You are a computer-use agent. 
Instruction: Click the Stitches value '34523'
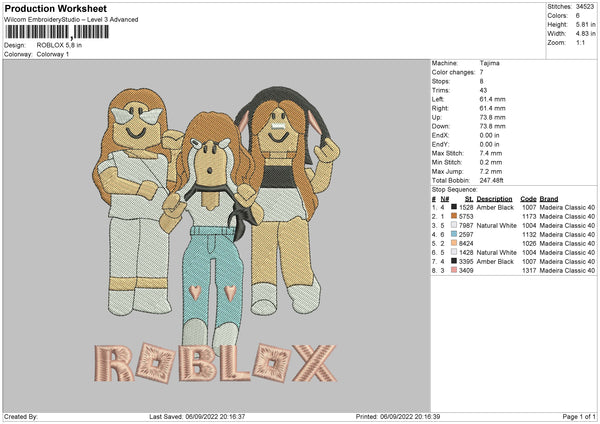pyautogui.click(x=585, y=7)
